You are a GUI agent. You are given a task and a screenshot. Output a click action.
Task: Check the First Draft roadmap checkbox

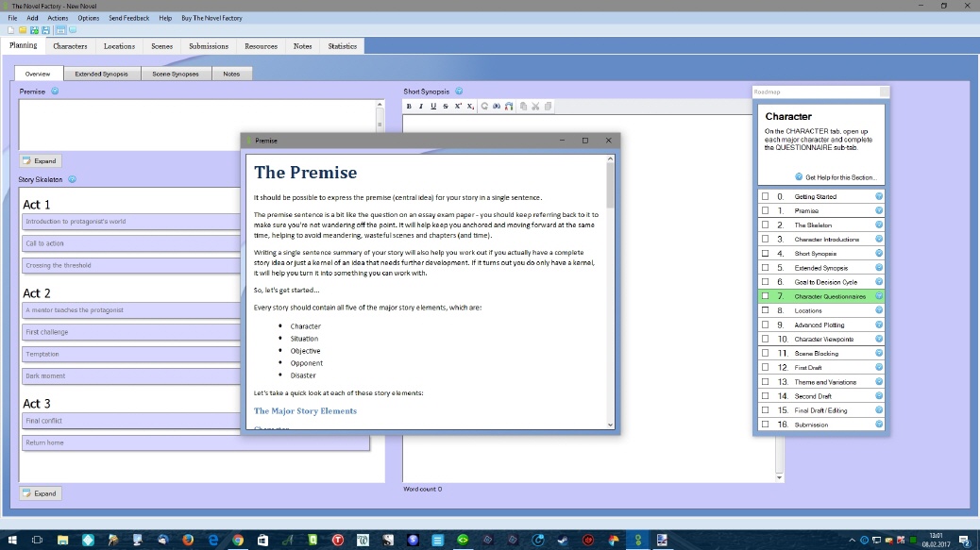765,367
